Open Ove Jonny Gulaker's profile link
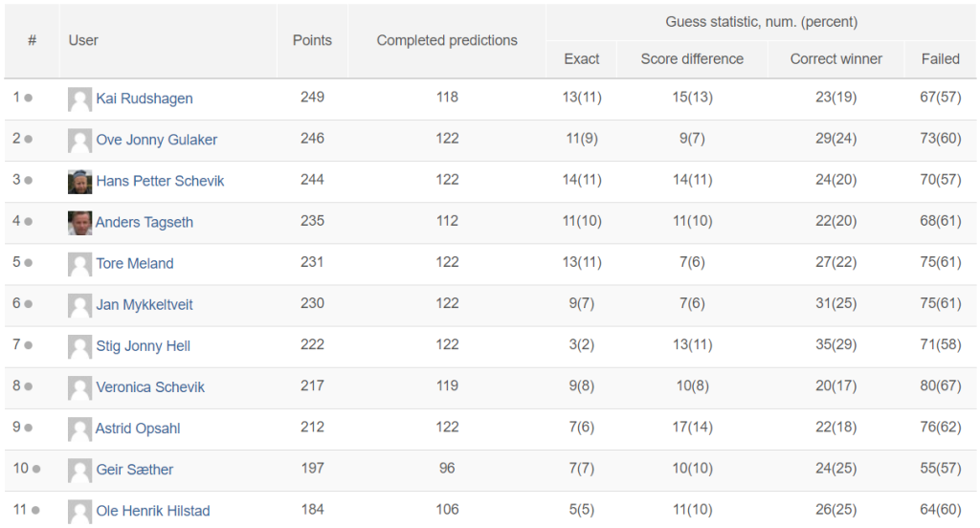 (156, 140)
